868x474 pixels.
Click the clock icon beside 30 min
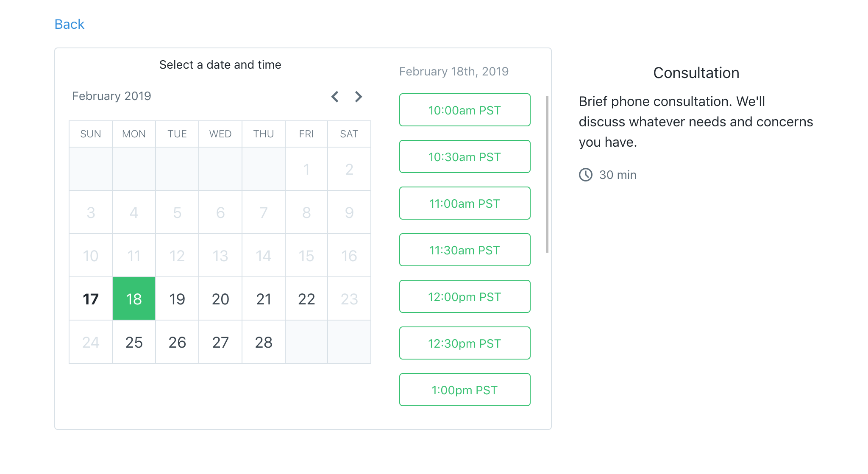pos(586,175)
